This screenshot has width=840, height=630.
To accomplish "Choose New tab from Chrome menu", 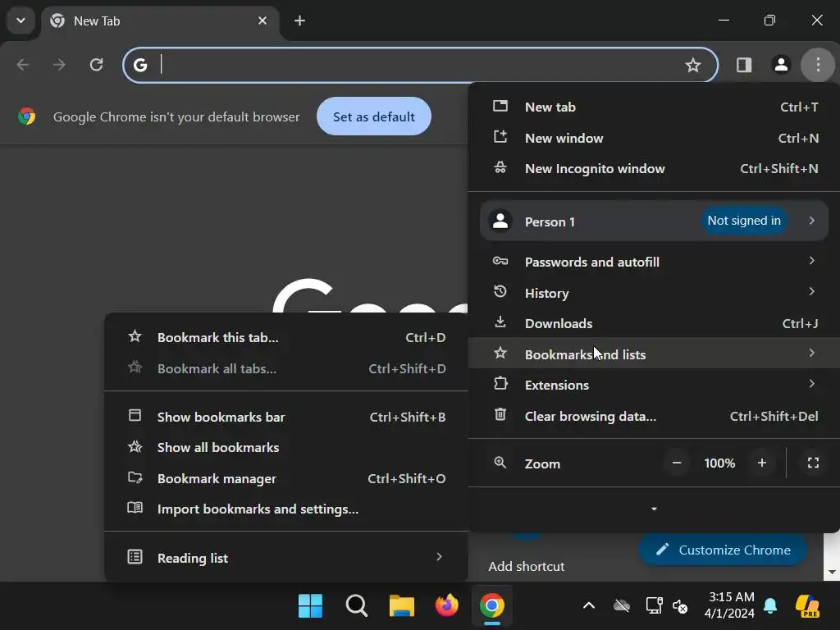I will 655,107.
